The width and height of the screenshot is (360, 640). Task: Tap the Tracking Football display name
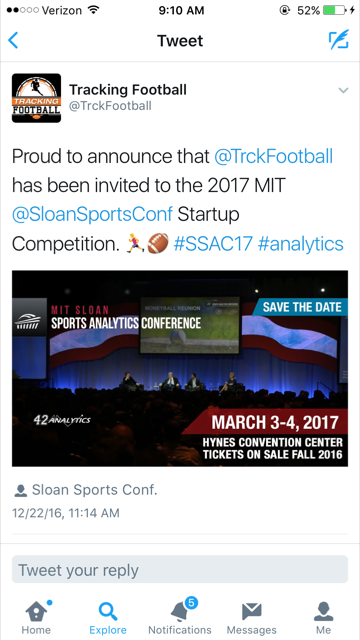pyautogui.click(x=128, y=90)
